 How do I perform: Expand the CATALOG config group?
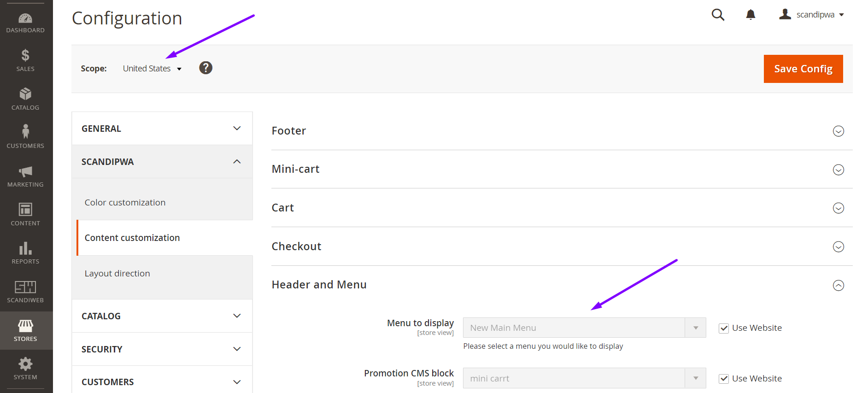coord(162,316)
